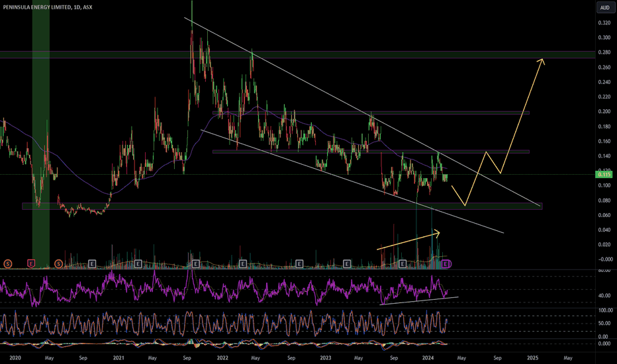Click the 2024 label on time axis

[x=428, y=358]
